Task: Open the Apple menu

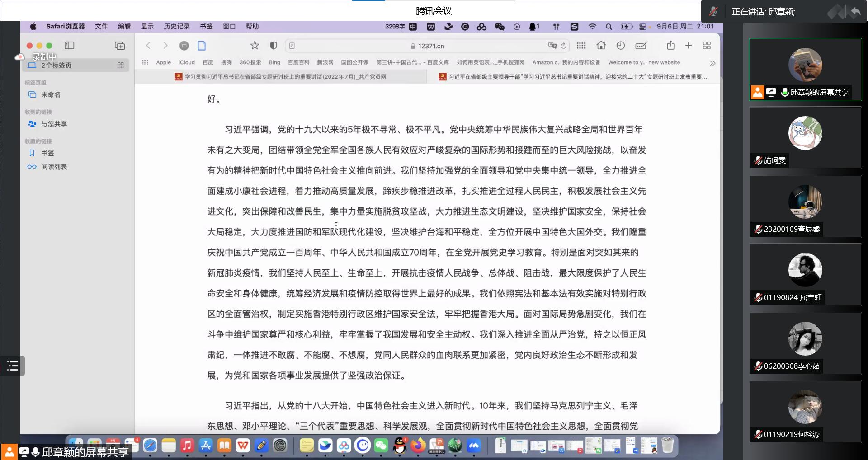Action: point(33,27)
